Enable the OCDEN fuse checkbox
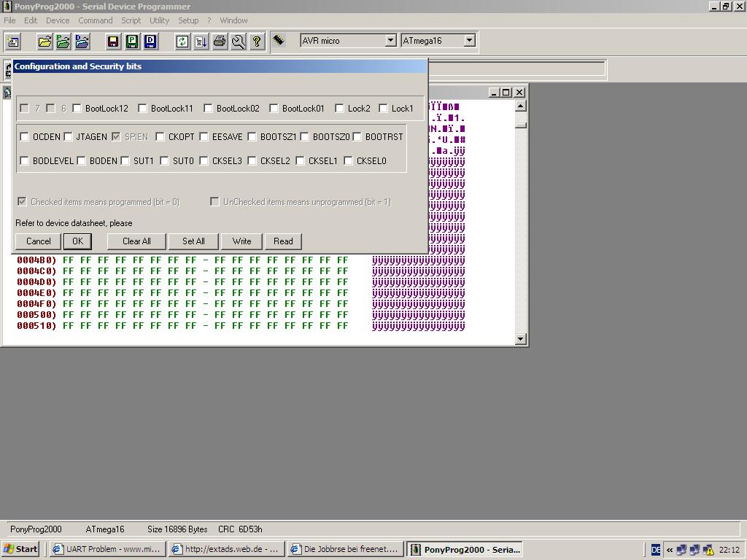The image size is (747, 560). pyautogui.click(x=24, y=136)
